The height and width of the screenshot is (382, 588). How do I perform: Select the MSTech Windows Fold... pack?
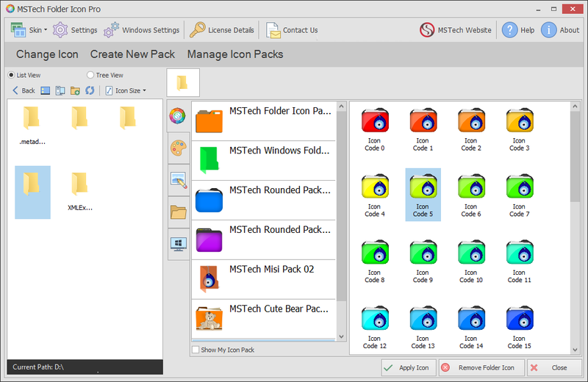tap(264, 161)
